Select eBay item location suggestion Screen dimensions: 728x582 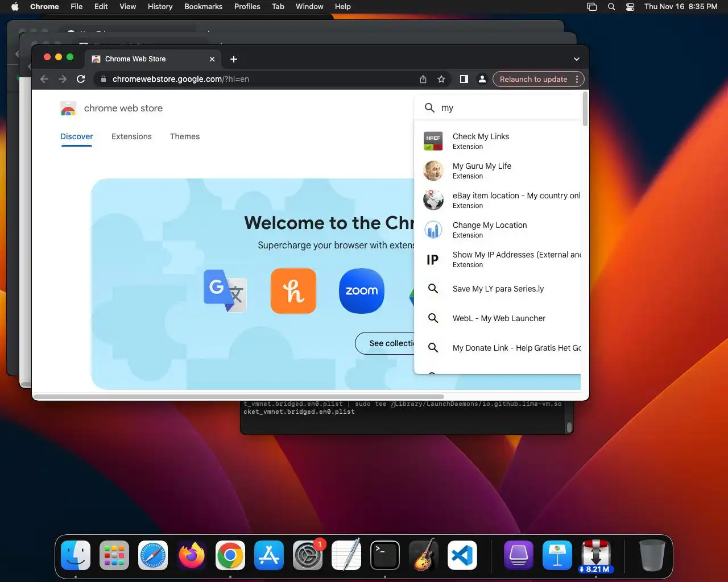pyautogui.click(x=498, y=200)
